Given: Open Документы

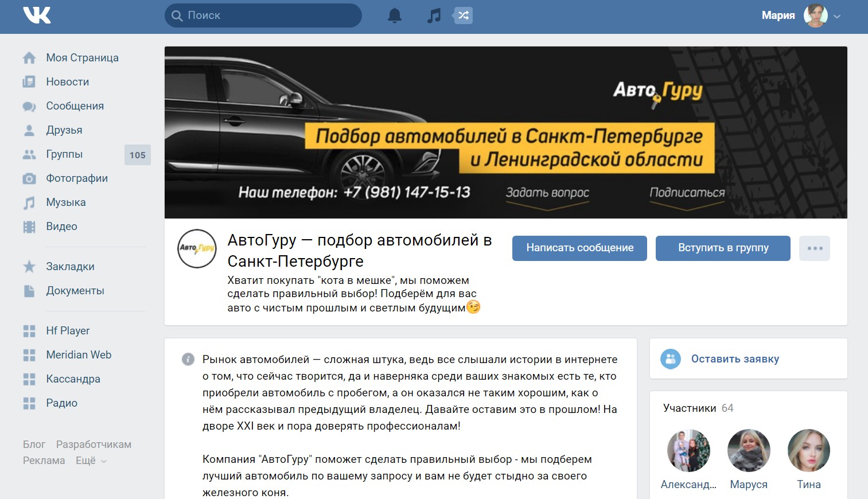Looking at the screenshot, I should click(x=75, y=291).
